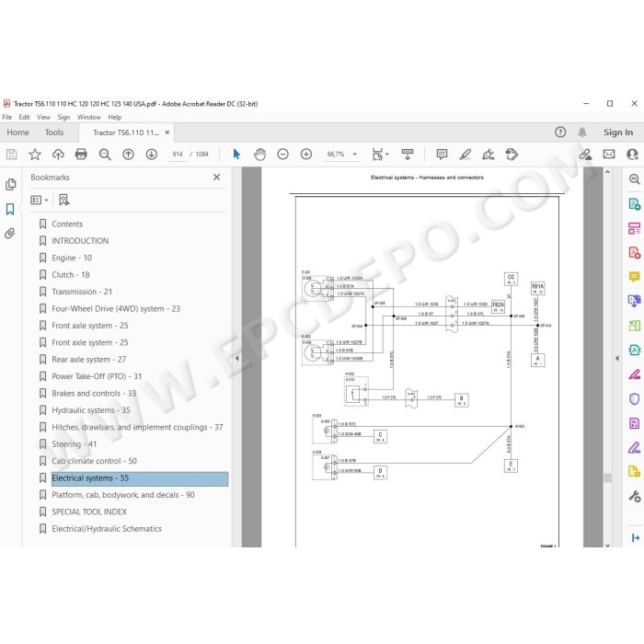Zoom out with minus icon

click(283, 155)
